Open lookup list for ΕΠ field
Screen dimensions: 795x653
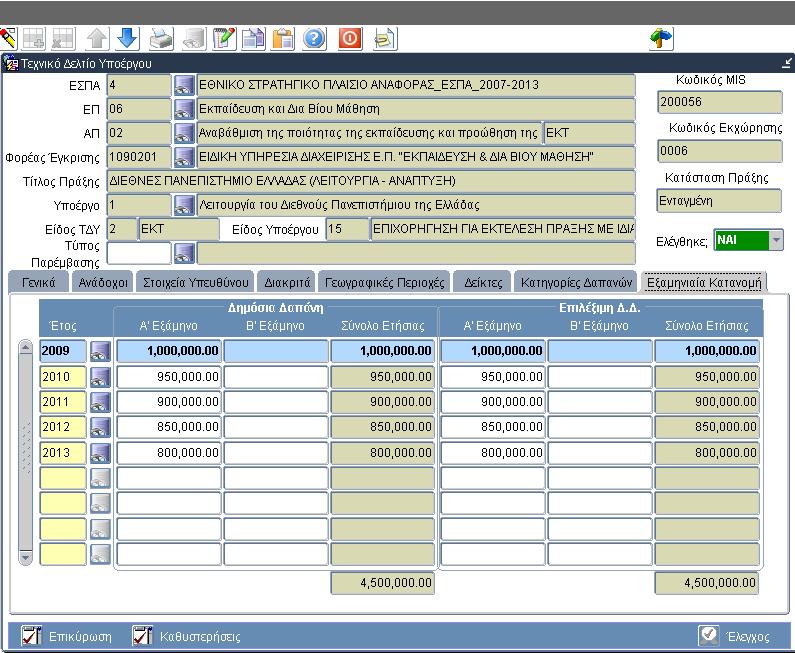184,109
